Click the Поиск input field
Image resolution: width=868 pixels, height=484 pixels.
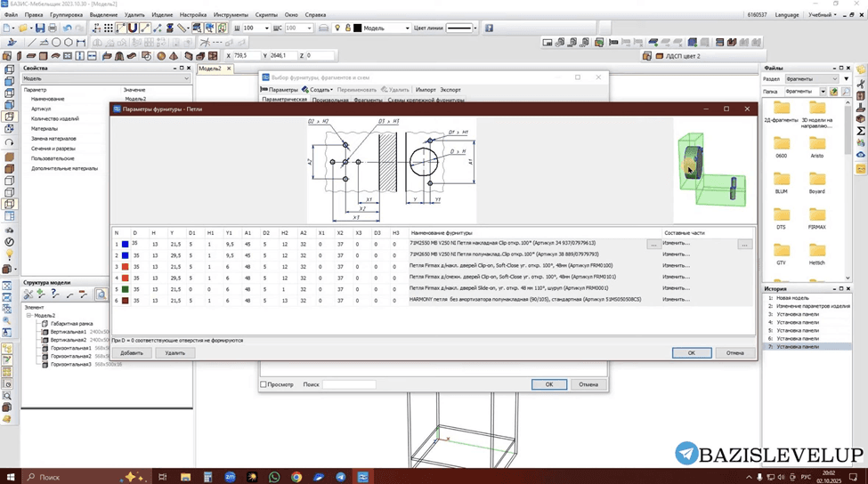(x=349, y=384)
